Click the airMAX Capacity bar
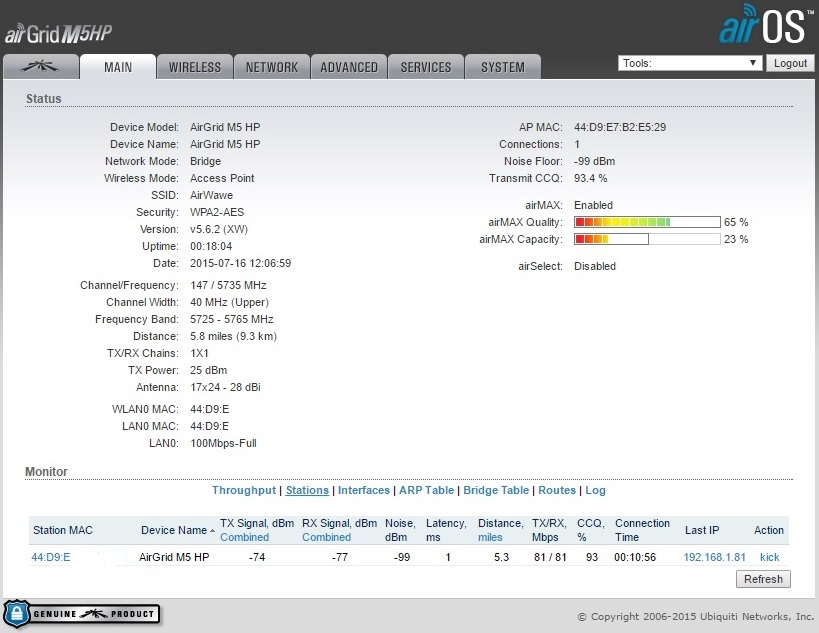The image size is (819, 633). point(647,239)
